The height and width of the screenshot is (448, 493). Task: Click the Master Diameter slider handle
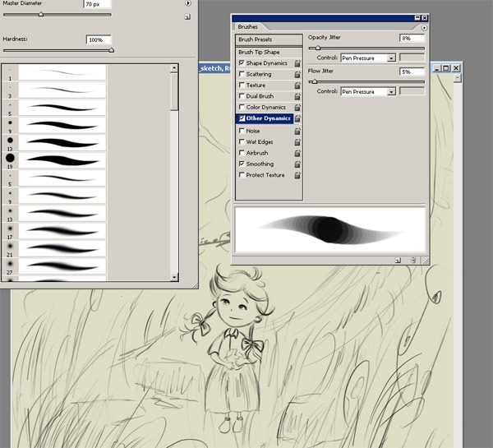pyautogui.click(x=41, y=14)
